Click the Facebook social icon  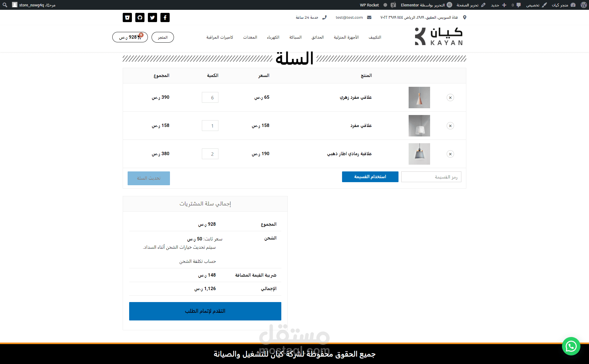point(165,17)
